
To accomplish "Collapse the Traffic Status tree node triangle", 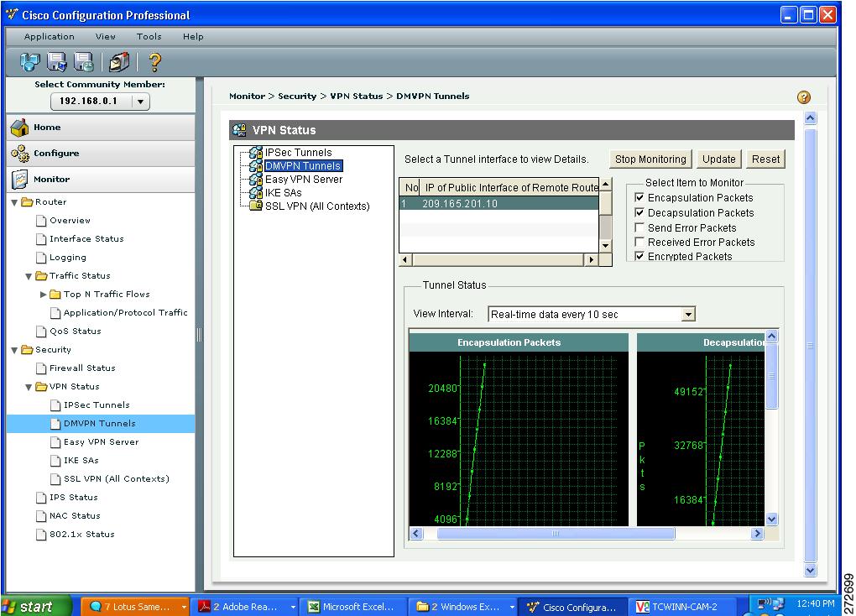I will 29,276.
